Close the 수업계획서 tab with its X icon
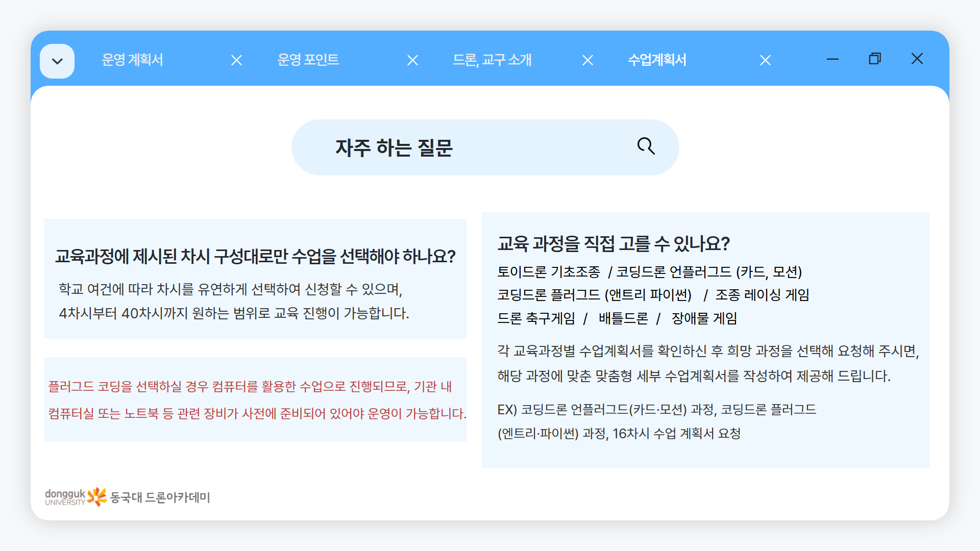The width and height of the screenshot is (980, 551). 765,60
